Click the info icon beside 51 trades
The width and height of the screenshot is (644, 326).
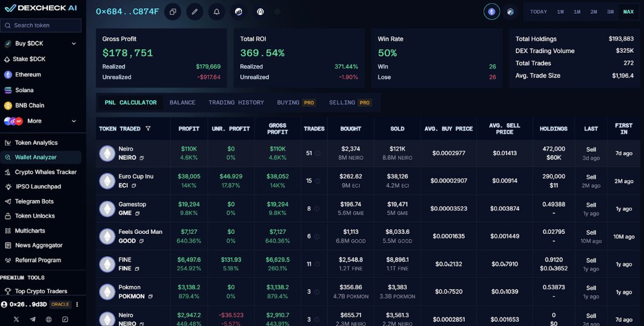click(x=317, y=153)
